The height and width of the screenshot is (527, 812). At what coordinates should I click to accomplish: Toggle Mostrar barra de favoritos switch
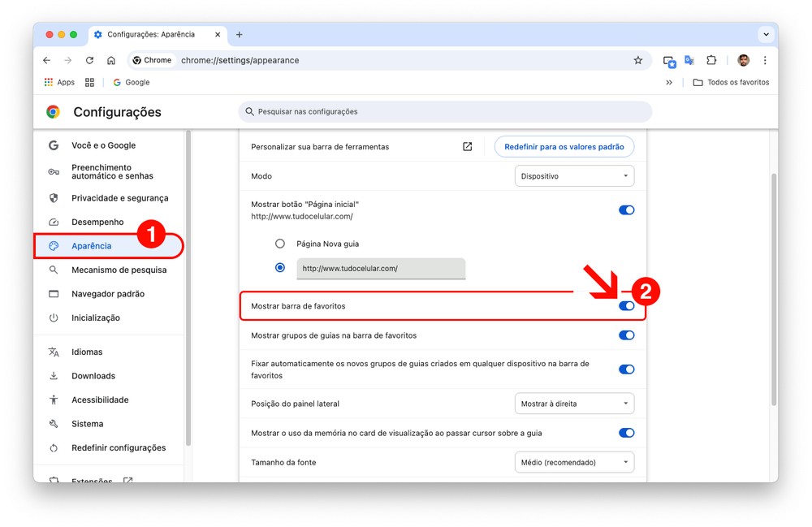click(x=626, y=306)
